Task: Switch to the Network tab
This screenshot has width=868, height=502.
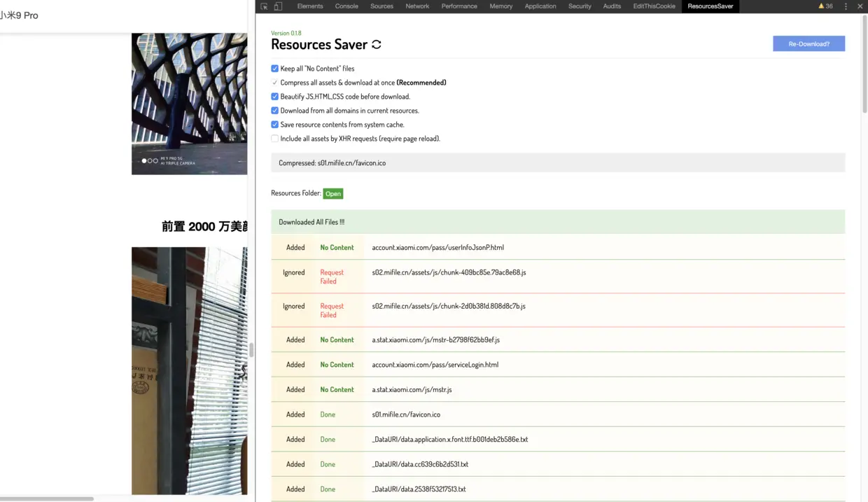Action: 417,6
